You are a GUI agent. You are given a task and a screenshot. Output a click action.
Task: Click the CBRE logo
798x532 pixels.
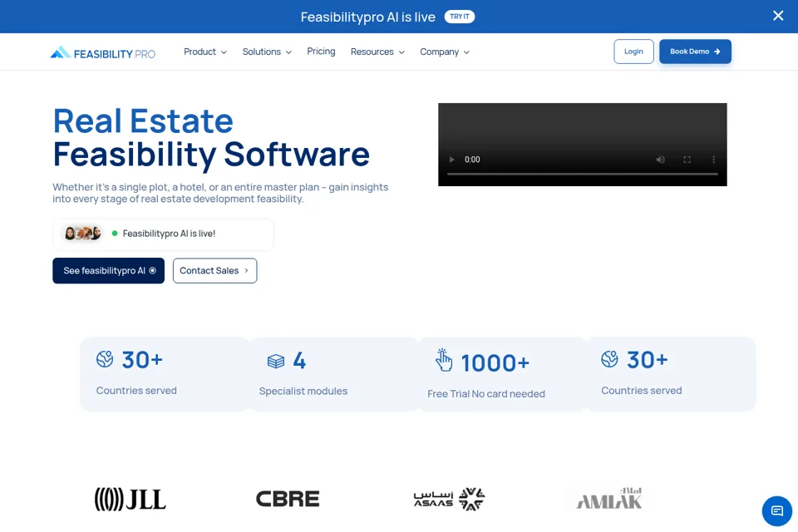[x=288, y=499]
